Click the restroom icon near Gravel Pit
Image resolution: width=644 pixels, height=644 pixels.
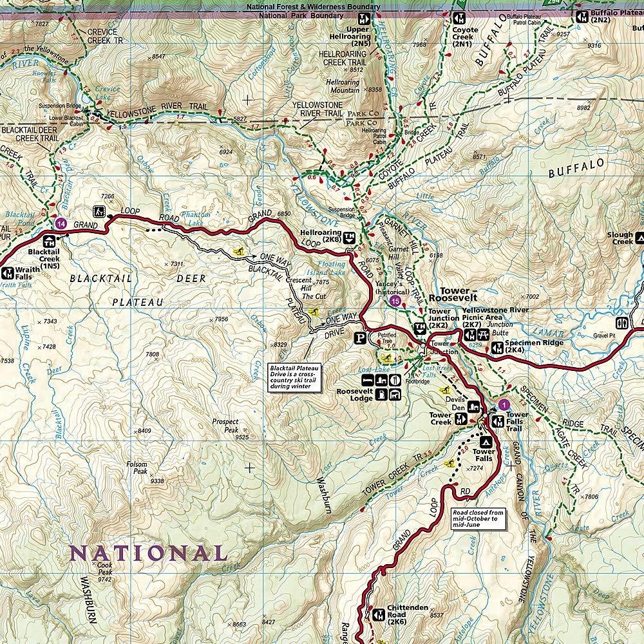click(x=623, y=323)
